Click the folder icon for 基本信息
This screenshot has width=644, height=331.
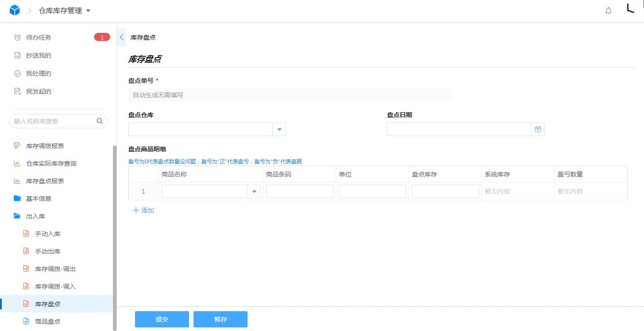pos(17,198)
